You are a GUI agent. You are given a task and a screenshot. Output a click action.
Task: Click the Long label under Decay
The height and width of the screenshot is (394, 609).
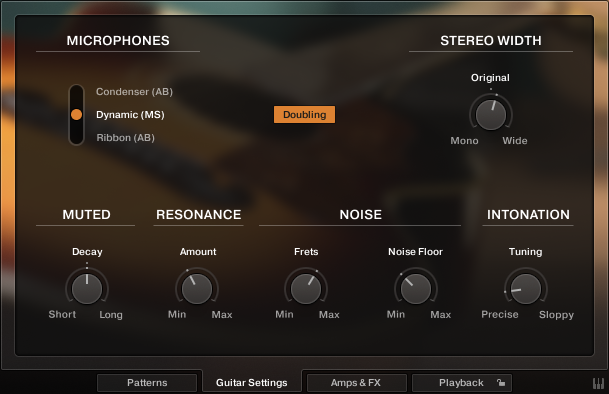point(111,315)
